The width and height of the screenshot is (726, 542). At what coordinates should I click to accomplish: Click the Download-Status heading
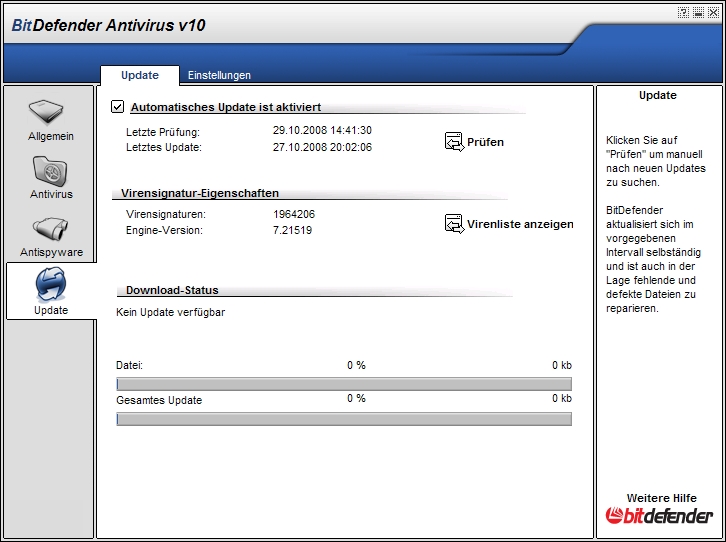(x=172, y=290)
